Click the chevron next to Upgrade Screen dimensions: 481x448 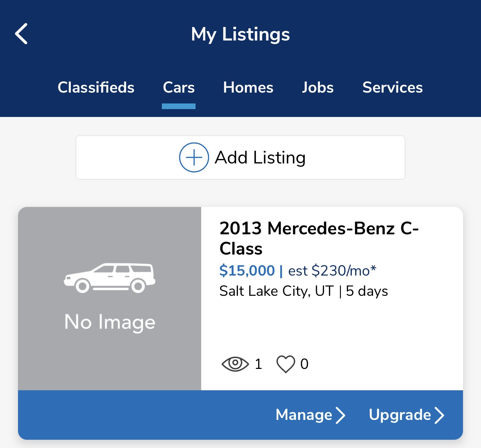click(x=439, y=415)
